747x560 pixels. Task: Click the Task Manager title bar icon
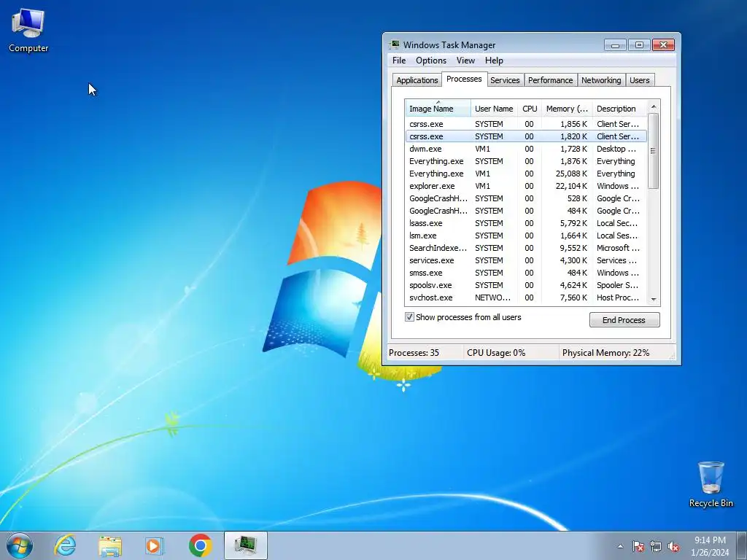395,44
